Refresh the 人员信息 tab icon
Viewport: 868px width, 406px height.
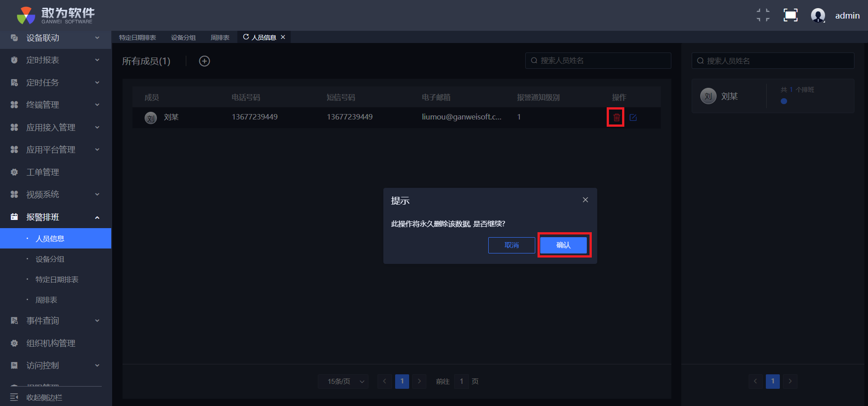coord(246,37)
